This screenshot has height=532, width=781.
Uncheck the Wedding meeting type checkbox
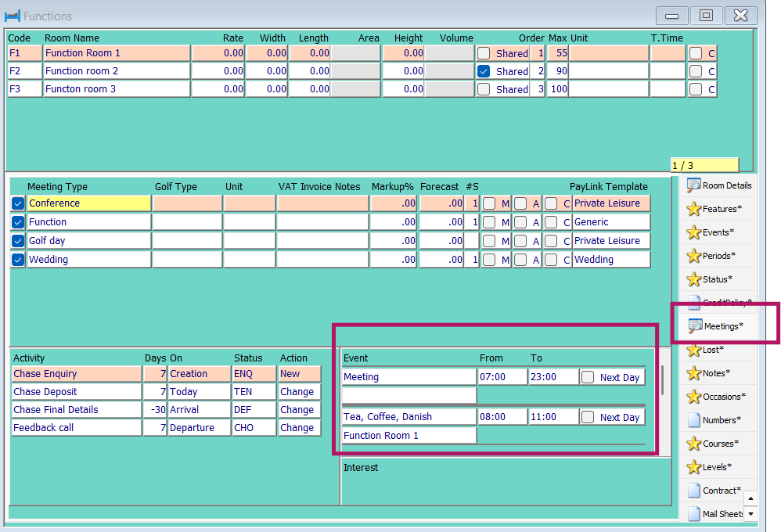tap(18, 260)
